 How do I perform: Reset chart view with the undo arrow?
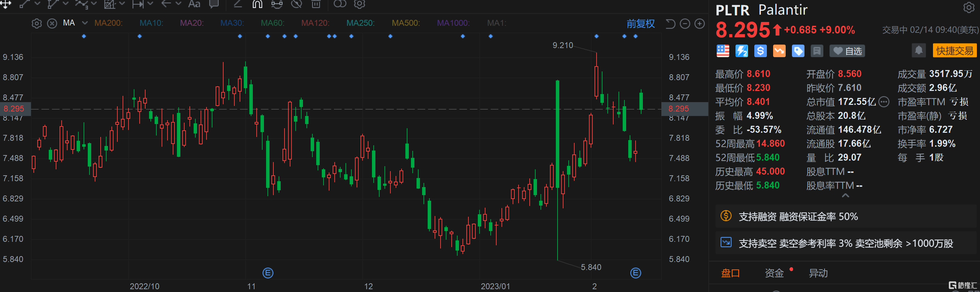670,24
